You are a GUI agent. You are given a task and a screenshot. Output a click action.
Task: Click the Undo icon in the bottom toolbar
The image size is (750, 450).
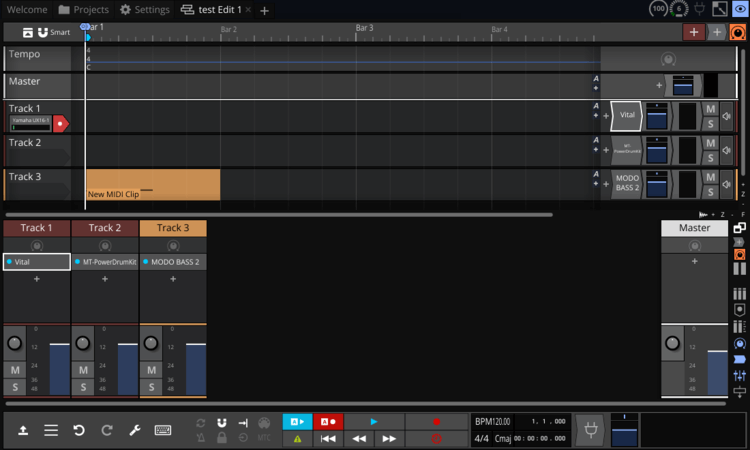(79, 430)
